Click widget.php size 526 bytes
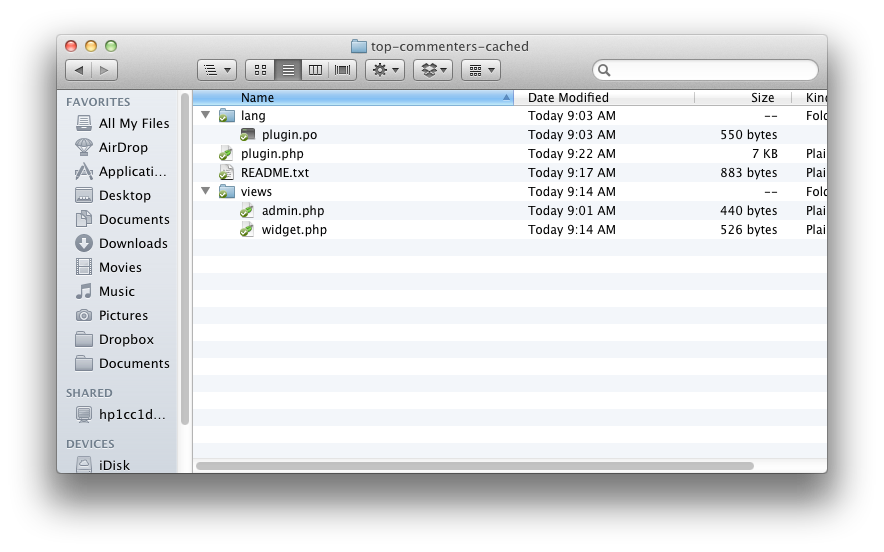 click(749, 229)
